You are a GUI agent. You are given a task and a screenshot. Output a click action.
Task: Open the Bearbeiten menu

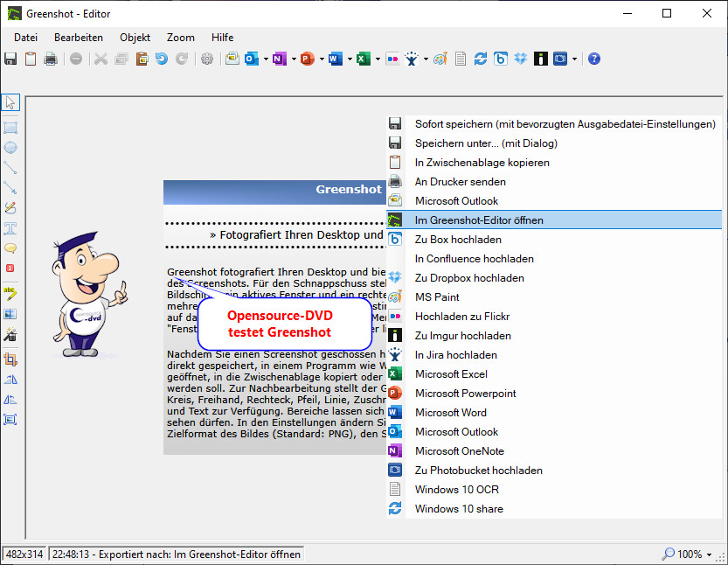(79, 38)
